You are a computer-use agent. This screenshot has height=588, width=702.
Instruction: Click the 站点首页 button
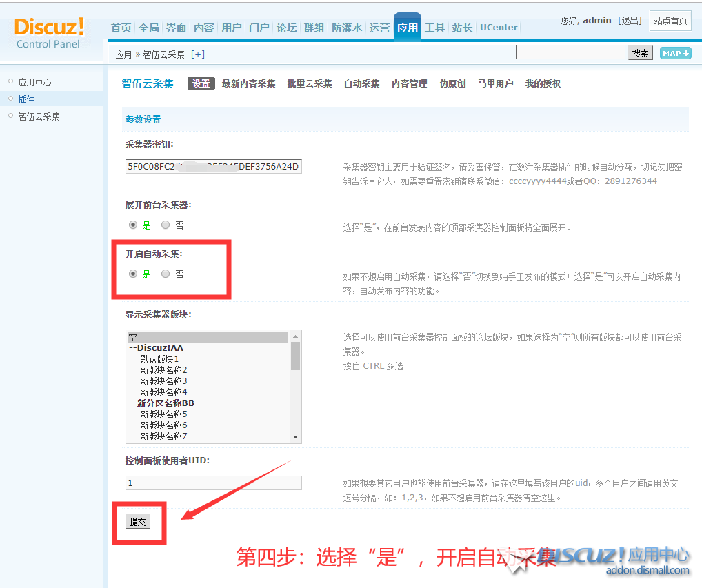click(670, 21)
